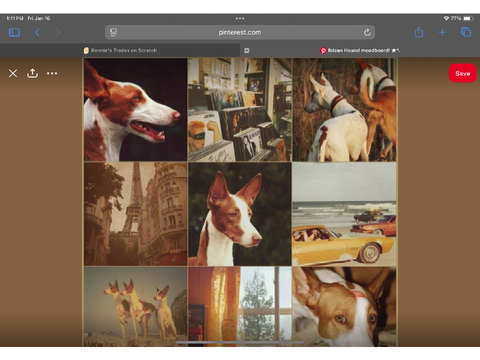Screen dimensions: 480x360
Task: Save the pin with red Save button
Action: 463,73
